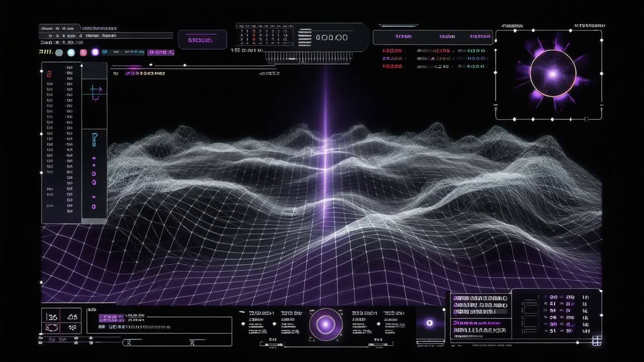The height and width of the screenshot is (362, 644).
Task: Click the rounded purple-text button at top
Action: (x=202, y=40)
